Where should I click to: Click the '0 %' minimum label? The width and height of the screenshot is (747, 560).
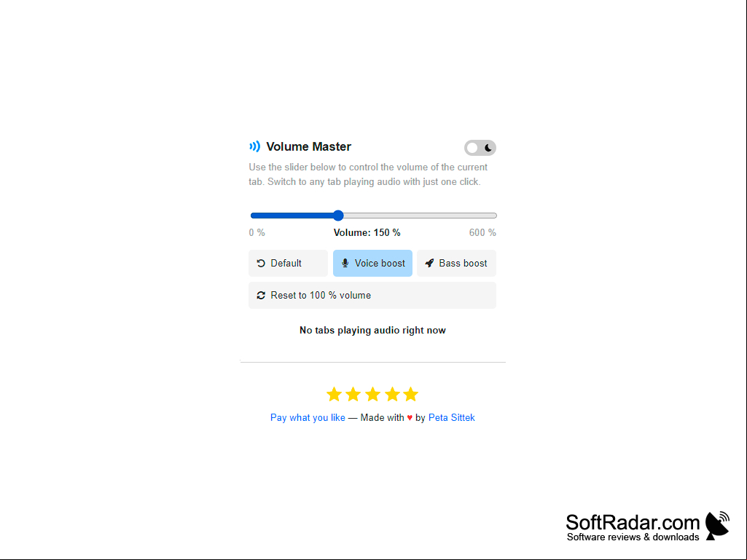click(257, 232)
